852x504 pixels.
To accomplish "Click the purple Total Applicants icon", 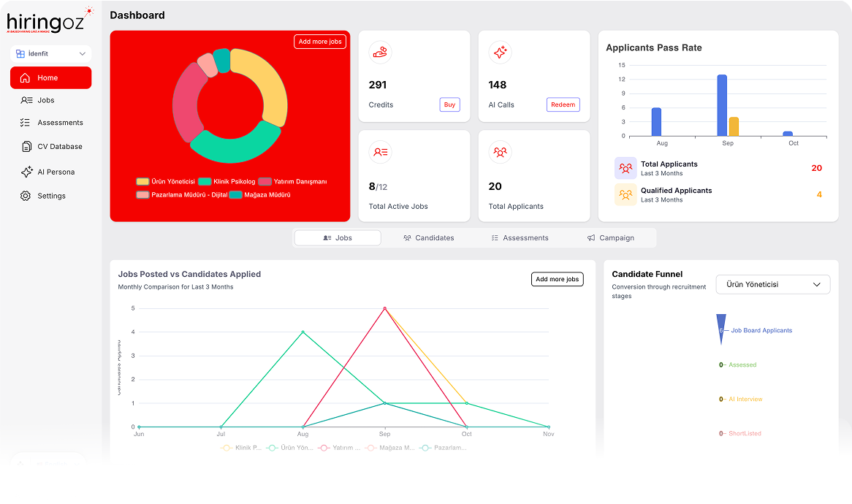I will pyautogui.click(x=625, y=168).
